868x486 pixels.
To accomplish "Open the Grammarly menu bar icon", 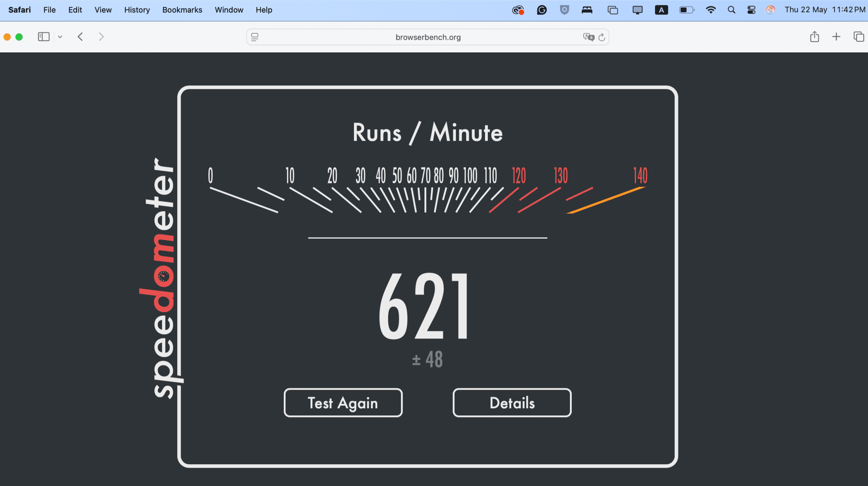I will tap(541, 10).
